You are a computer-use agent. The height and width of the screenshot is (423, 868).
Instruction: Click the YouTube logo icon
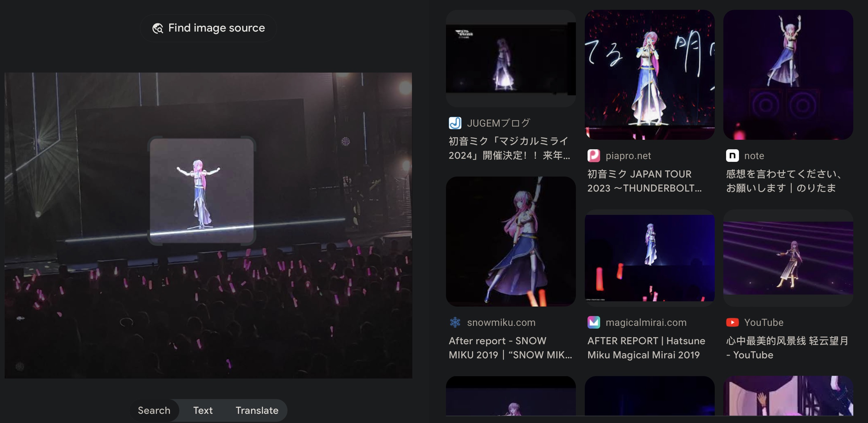(x=732, y=322)
